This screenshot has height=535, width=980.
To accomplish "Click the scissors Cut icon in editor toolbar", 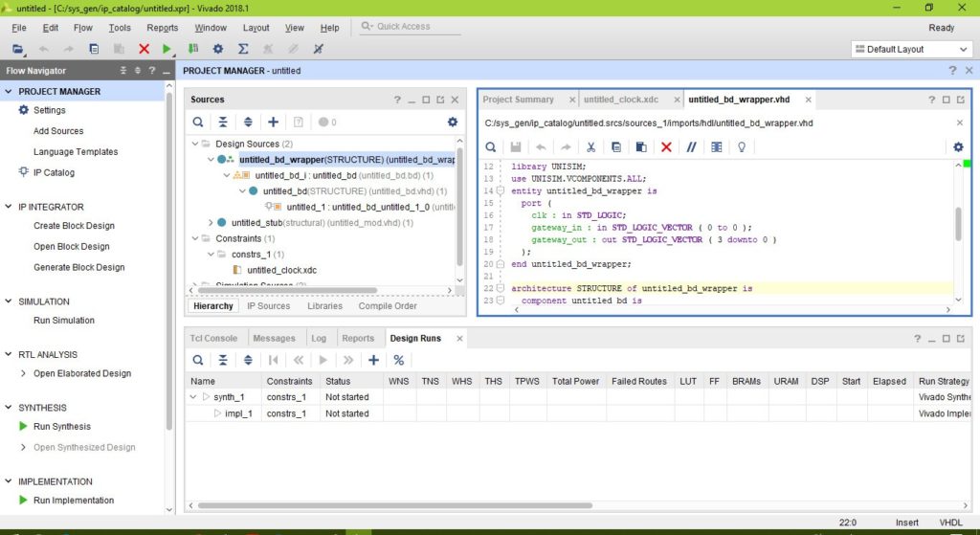I will pyautogui.click(x=591, y=147).
